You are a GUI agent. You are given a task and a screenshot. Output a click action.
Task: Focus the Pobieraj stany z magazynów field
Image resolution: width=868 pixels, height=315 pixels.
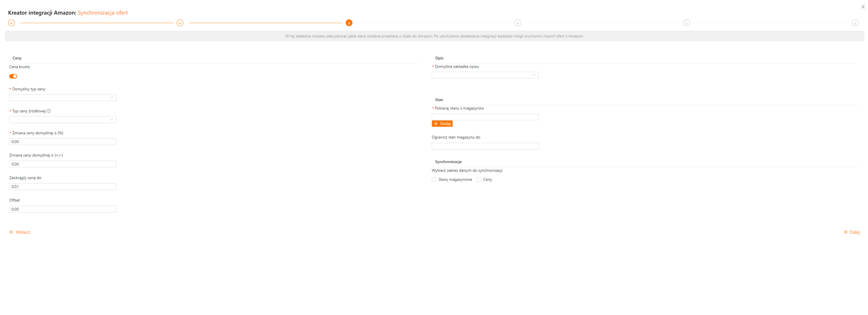485,117
